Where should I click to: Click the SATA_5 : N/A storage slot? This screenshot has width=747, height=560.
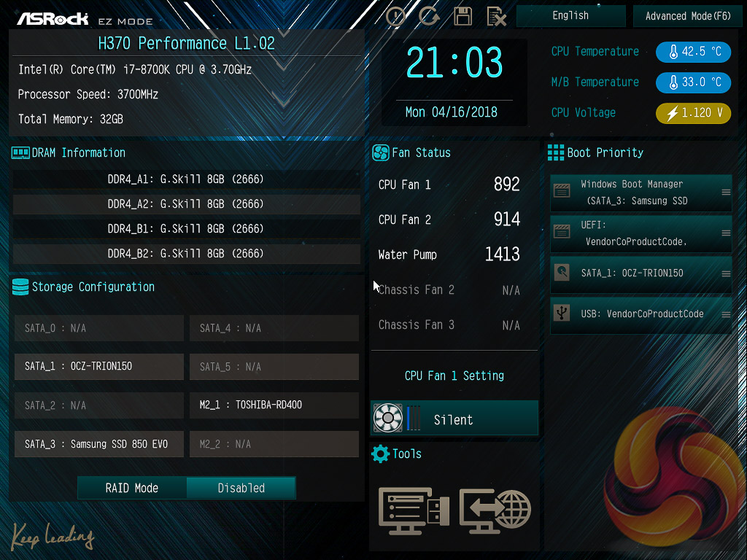click(x=274, y=367)
